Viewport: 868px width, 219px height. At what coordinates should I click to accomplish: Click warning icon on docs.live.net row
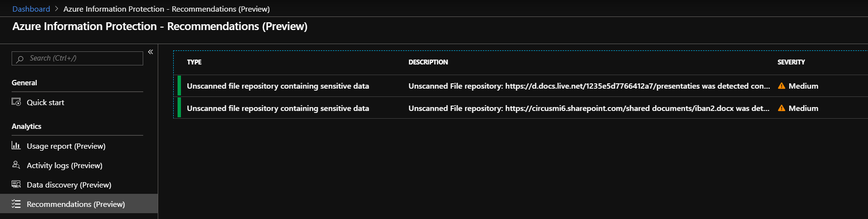781,86
